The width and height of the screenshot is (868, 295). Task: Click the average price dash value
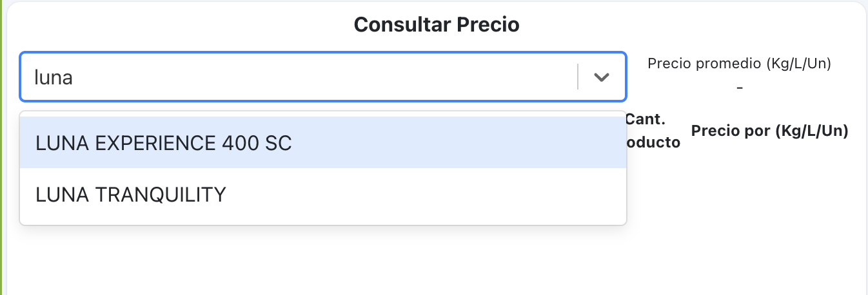(x=740, y=86)
